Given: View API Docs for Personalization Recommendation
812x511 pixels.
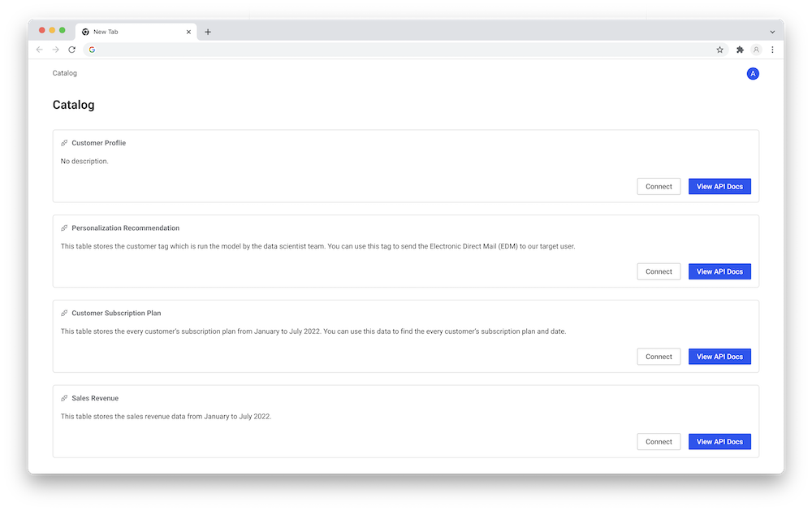Looking at the screenshot, I should click(x=719, y=271).
